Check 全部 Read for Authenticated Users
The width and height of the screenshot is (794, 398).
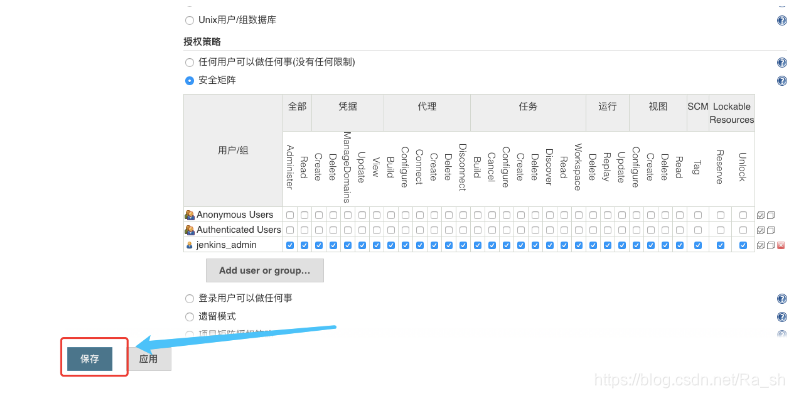[304, 230]
